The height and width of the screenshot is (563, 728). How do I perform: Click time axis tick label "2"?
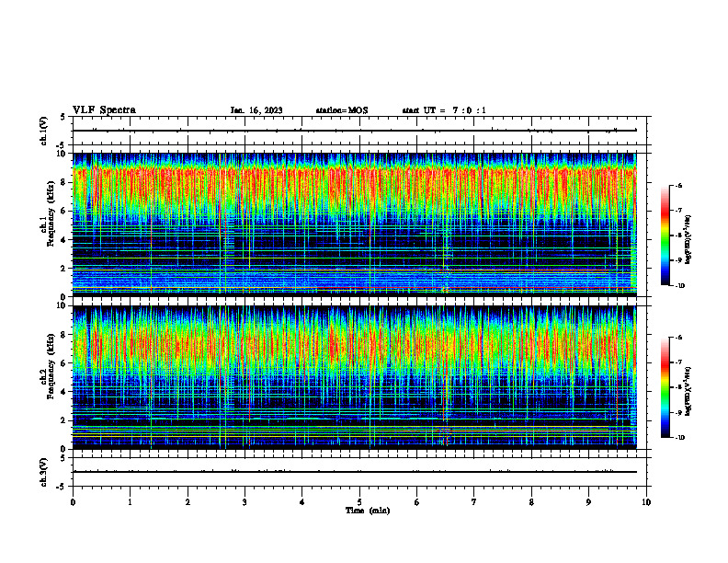point(188,502)
